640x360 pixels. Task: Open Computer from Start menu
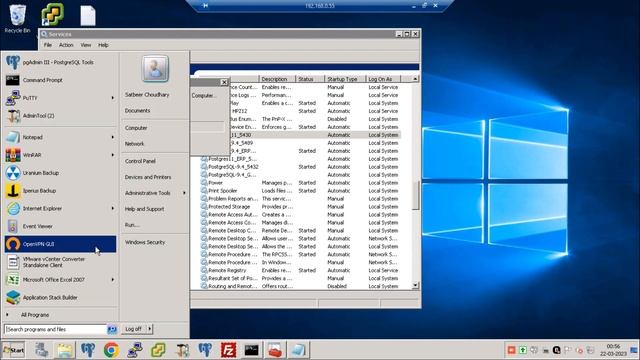[x=136, y=128]
